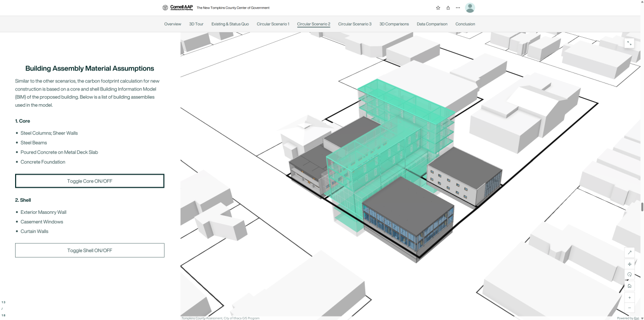Open the ellipsis more-options menu
The width and height of the screenshot is (644, 320).
click(458, 8)
